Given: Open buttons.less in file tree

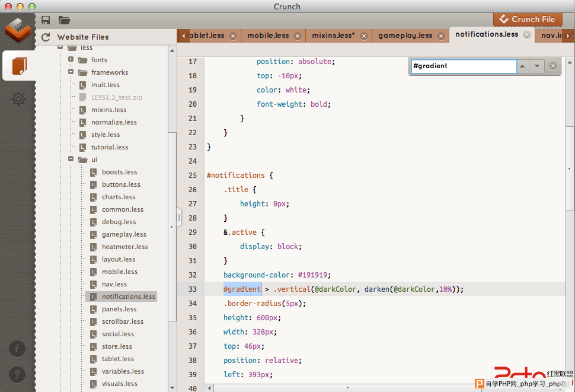Looking at the screenshot, I should pyautogui.click(x=121, y=185).
